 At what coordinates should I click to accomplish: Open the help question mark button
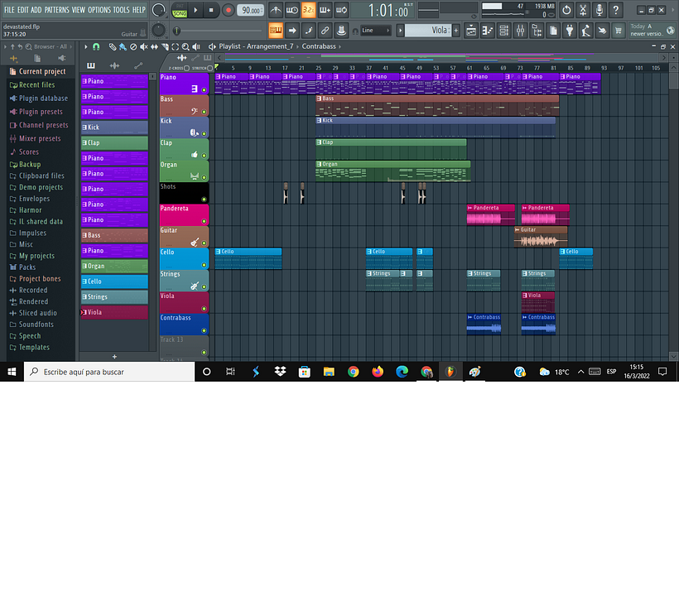(x=616, y=10)
